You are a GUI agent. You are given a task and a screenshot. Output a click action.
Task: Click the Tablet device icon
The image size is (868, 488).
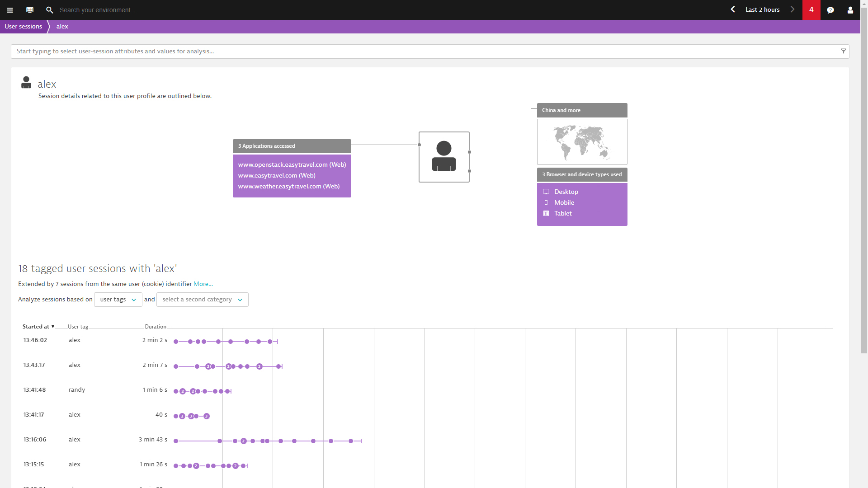pos(546,213)
